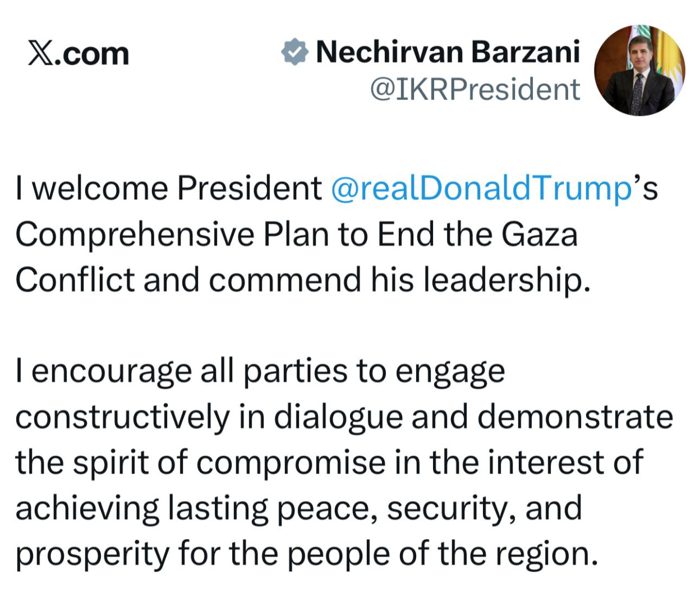Image resolution: width=700 pixels, height=606 pixels.
Task: Click the line "Conflict and commend his leadership."
Action: pos(303,279)
